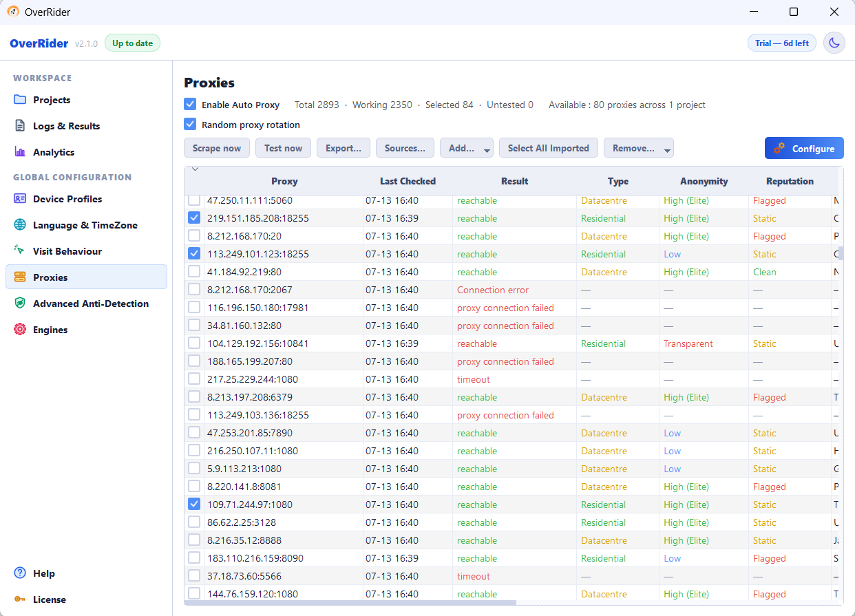
Task: Click the Device Profiles card icon
Action: pyautogui.click(x=20, y=199)
